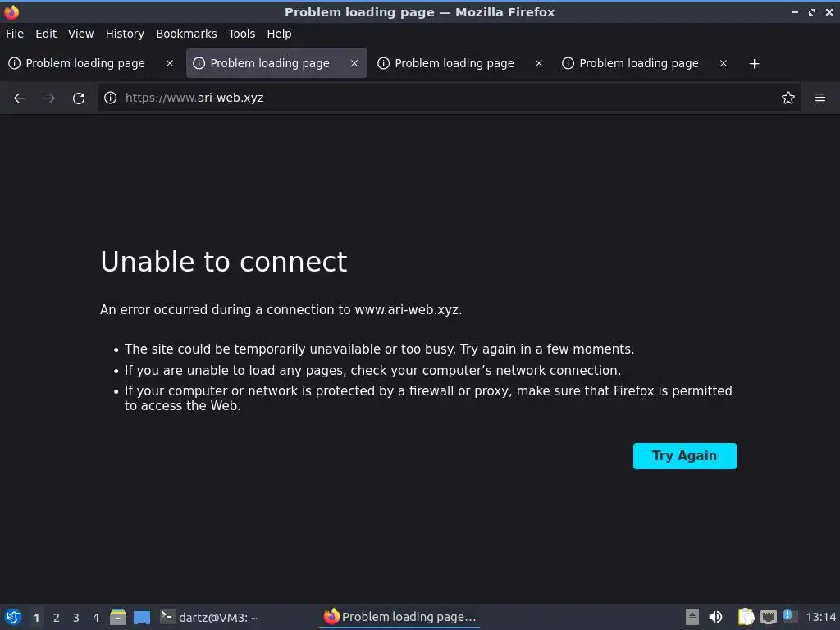Open the clipboard manager tray icon
The width and height of the screenshot is (840, 630).
tap(746, 617)
